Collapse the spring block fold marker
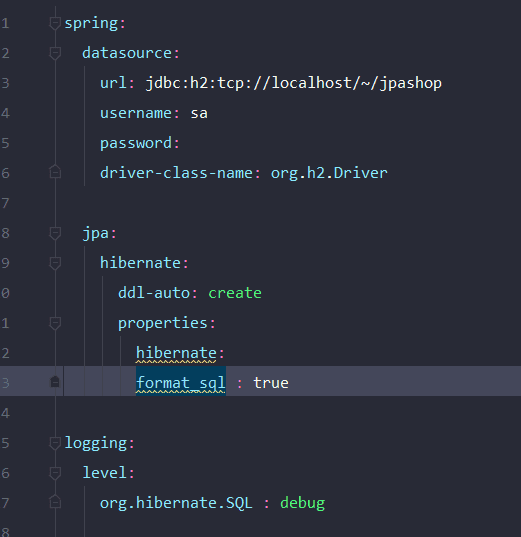 pyautogui.click(x=55, y=23)
